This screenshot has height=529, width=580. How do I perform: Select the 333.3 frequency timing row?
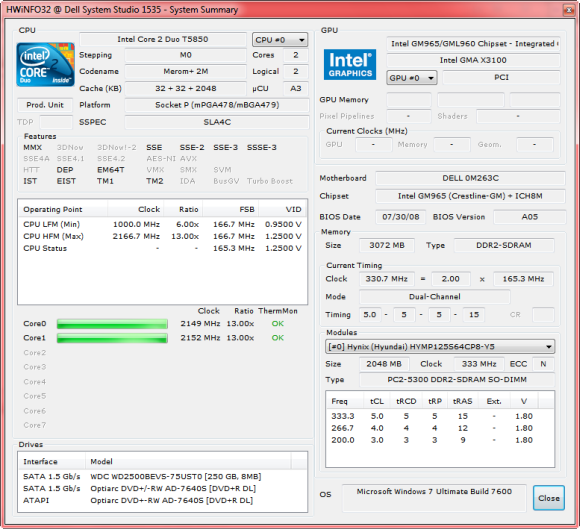point(439,416)
